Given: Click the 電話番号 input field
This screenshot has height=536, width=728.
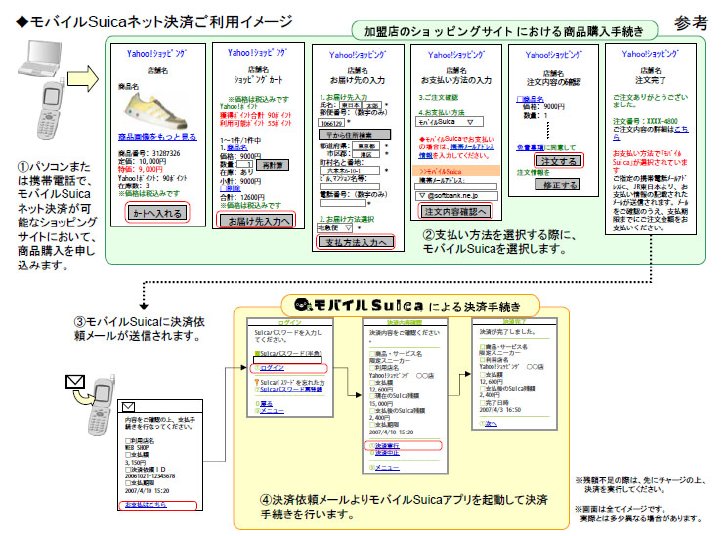Looking at the screenshot, I should coord(343,203).
